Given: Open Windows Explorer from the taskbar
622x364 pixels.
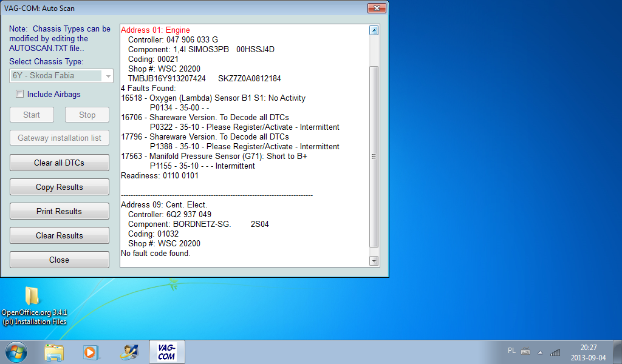Looking at the screenshot, I should tap(54, 352).
